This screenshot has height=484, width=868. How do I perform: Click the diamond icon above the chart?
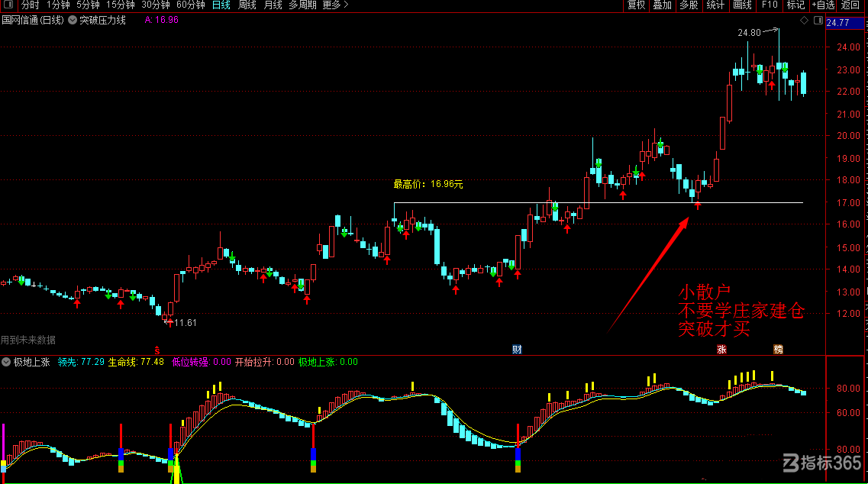805,21
